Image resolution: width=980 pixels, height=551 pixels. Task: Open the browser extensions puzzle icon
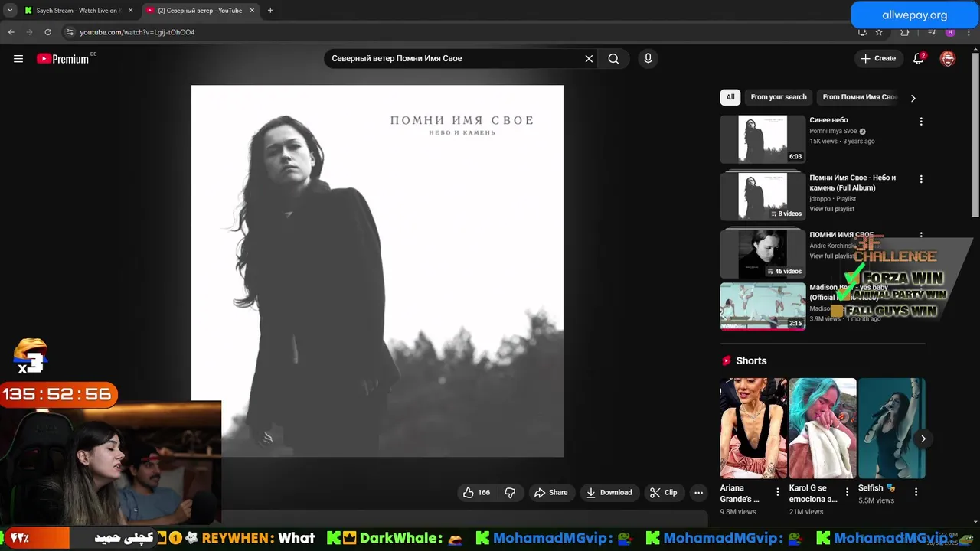tap(904, 32)
